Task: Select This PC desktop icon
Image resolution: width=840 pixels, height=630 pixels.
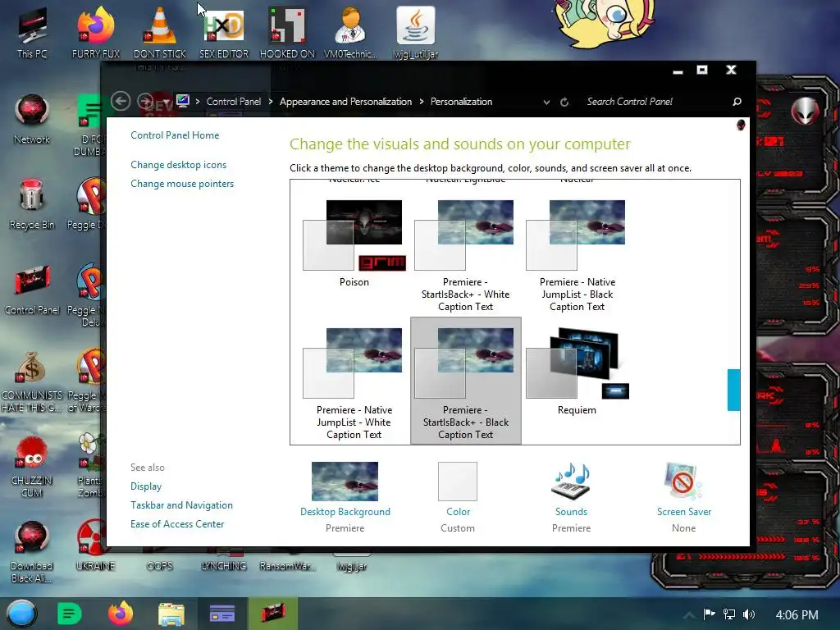Action: pyautogui.click(x=32, y=33)
